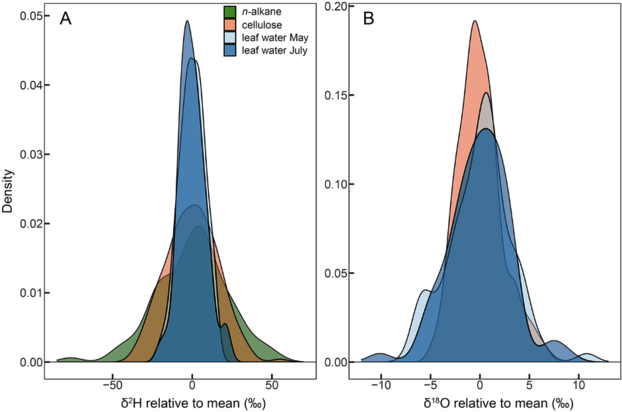Click the 0 x-axis tick label in right plot
This screenshot has width=622, height=412.
coord(480,384)
